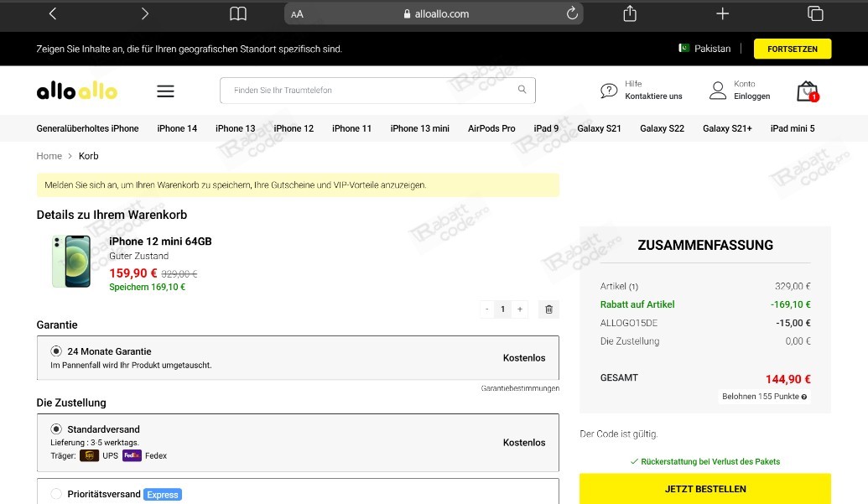
Task: Open the AirPods Pro category
Action: 491,128
